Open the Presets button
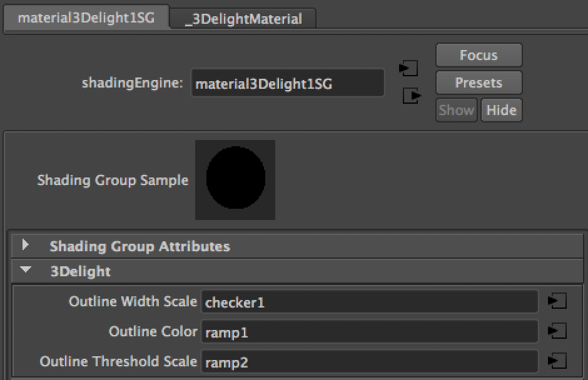 [479, 82]
